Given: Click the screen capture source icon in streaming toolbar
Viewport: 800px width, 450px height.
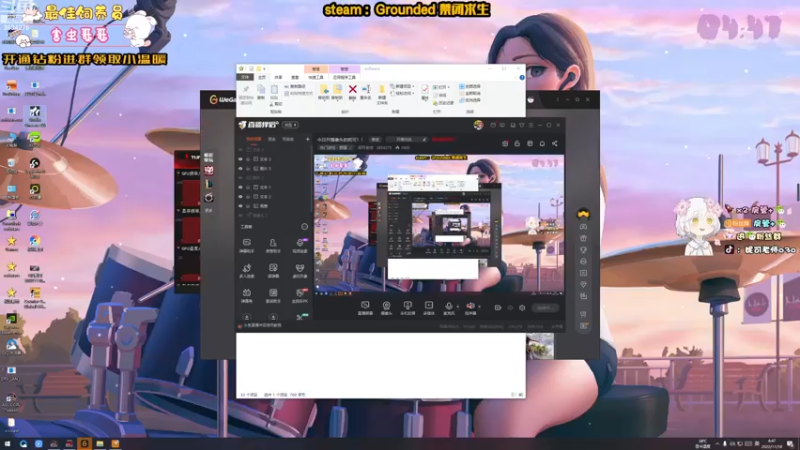Looking at the screenshot, I should 365,306.
